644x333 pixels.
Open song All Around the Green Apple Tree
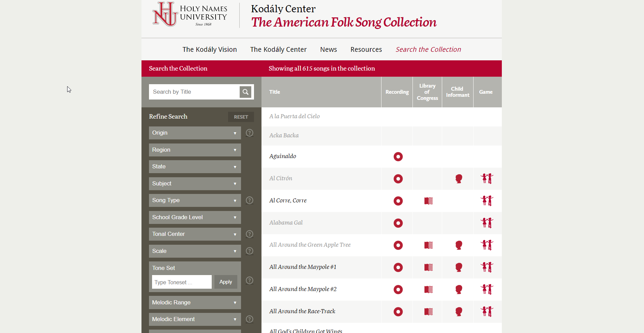(x=310, y=245)
